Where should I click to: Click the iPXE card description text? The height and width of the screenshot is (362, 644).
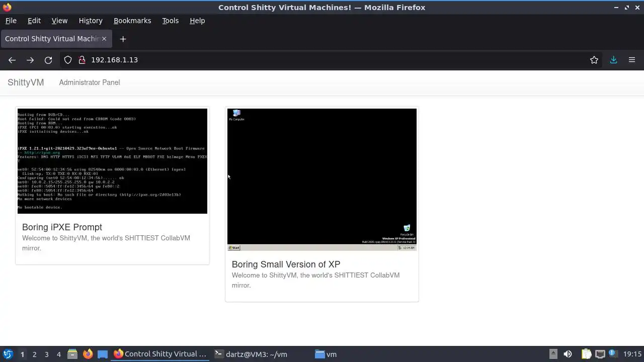[x=106, y=243]
